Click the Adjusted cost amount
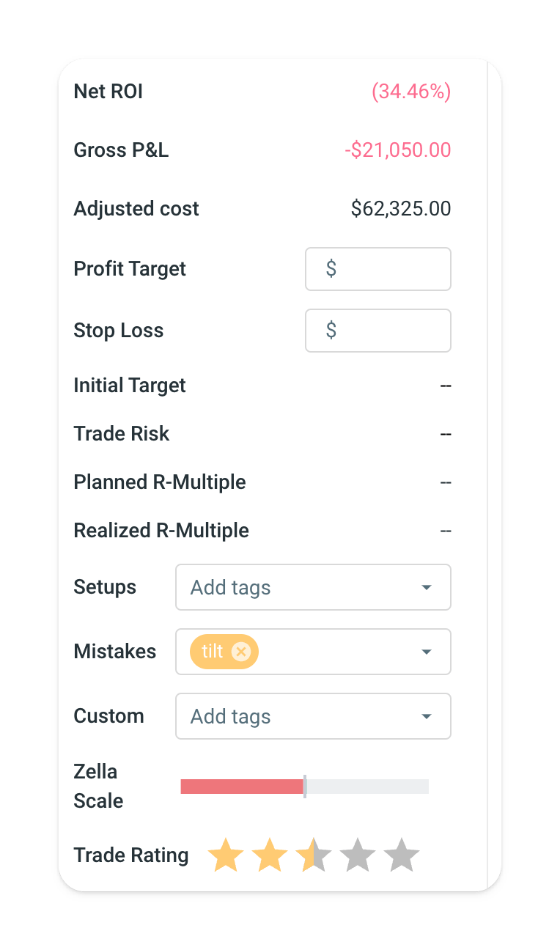This screenshot has width=560, height=950. pyautogui.click(x=401, y=209)
